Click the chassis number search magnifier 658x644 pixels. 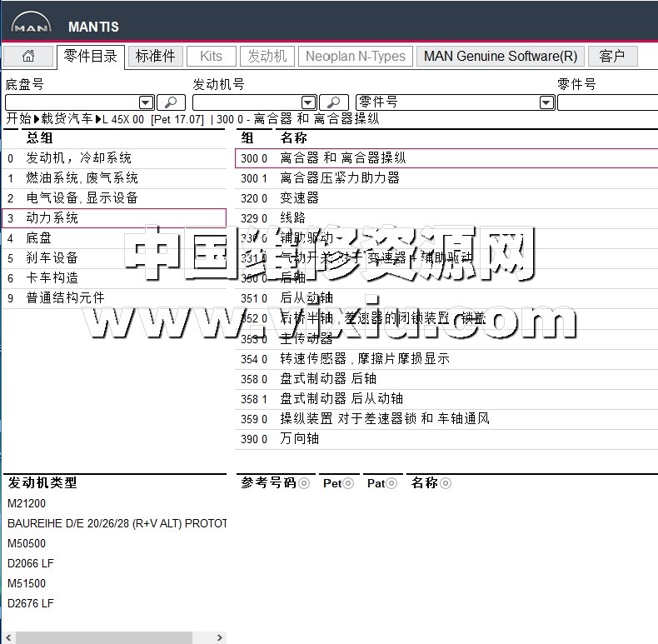(172, 102)
